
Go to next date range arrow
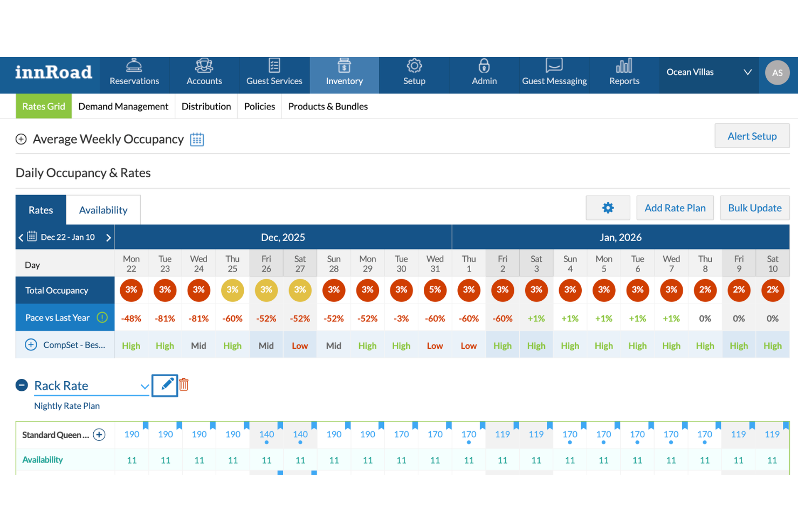[x=108, y=238]
